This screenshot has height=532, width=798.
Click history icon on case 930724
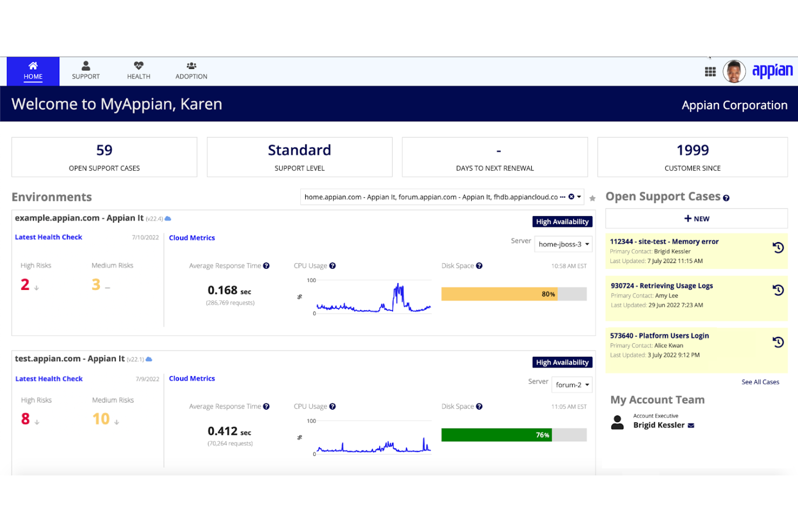tap(778, 290)
